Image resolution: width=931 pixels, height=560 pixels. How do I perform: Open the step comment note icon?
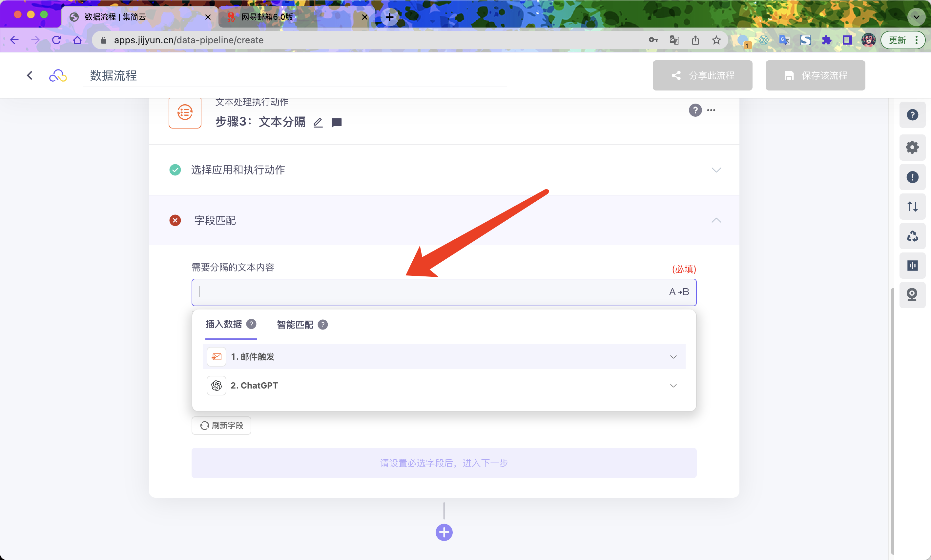[336, 123]
